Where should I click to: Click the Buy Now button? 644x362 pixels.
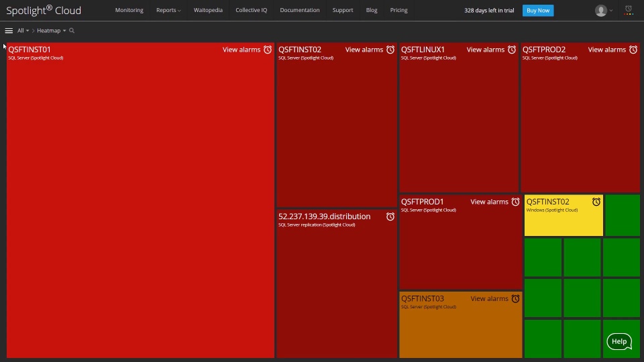(x=537, y=10)
